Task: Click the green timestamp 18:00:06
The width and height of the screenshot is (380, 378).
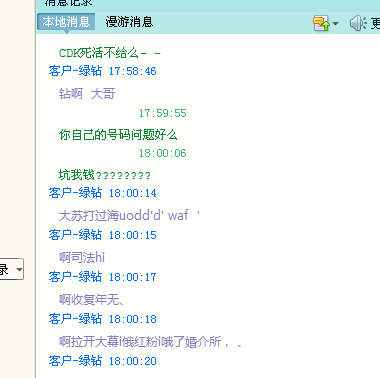Action: (x=162, y=153)
